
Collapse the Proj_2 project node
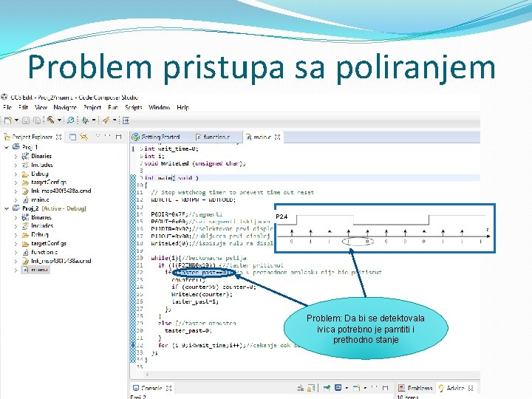[7, 208]
